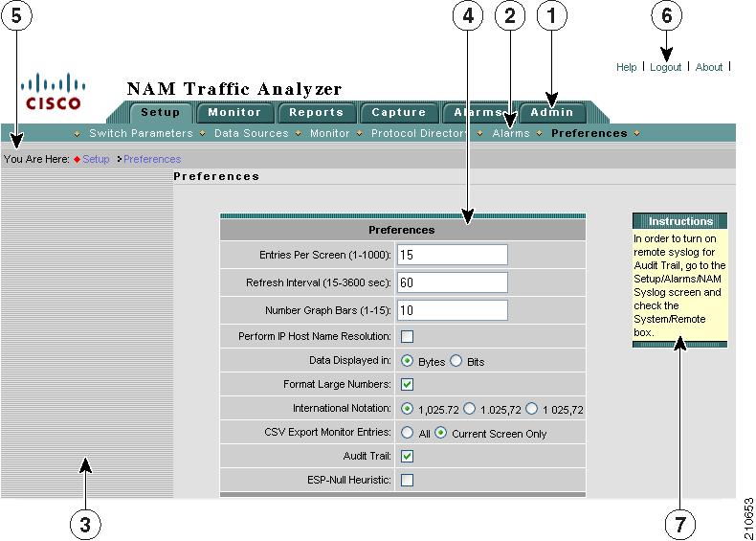
Task: Select 1.025,72 notation
Action: (x=469, y=409)
